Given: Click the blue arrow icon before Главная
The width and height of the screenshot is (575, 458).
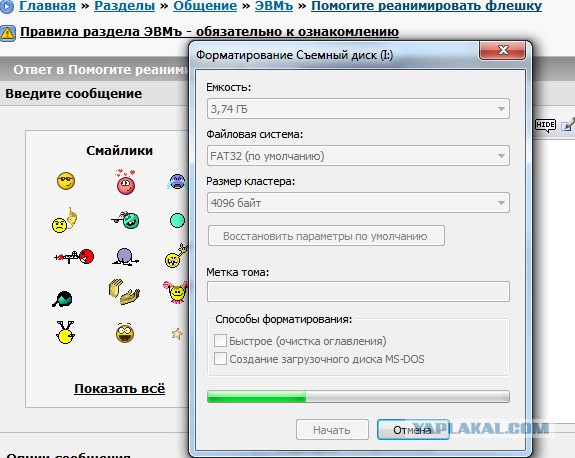Looking at the screenshot, I should point(7,6).
